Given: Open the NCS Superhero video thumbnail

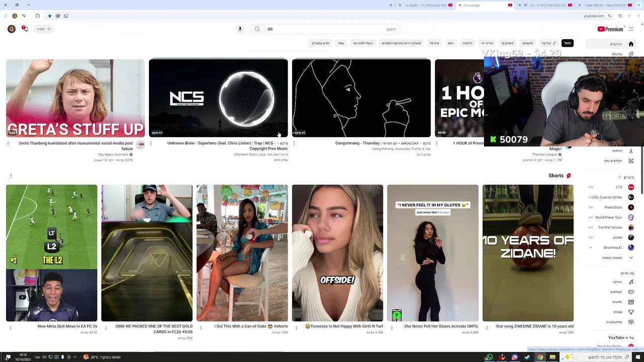Looking at the screenshot, I should 218,98.
